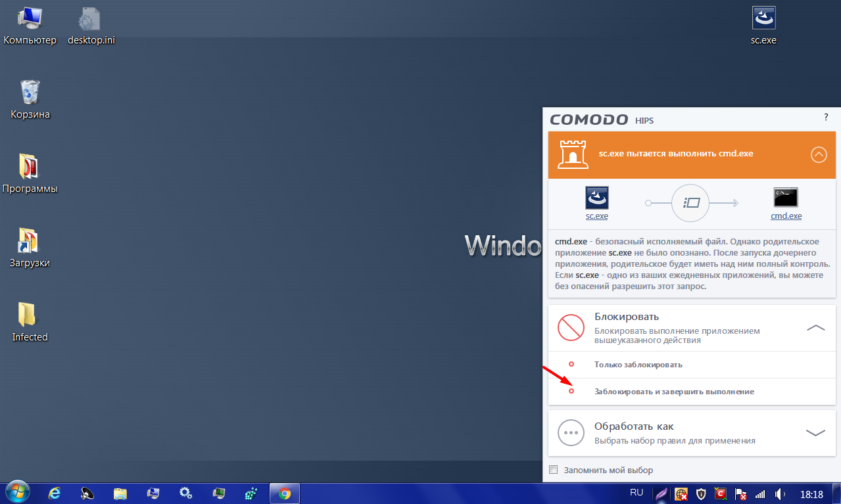Collapse the orange alert header with chevron
Viewport: 841px width, 504px height.
[x=819, y=154]
